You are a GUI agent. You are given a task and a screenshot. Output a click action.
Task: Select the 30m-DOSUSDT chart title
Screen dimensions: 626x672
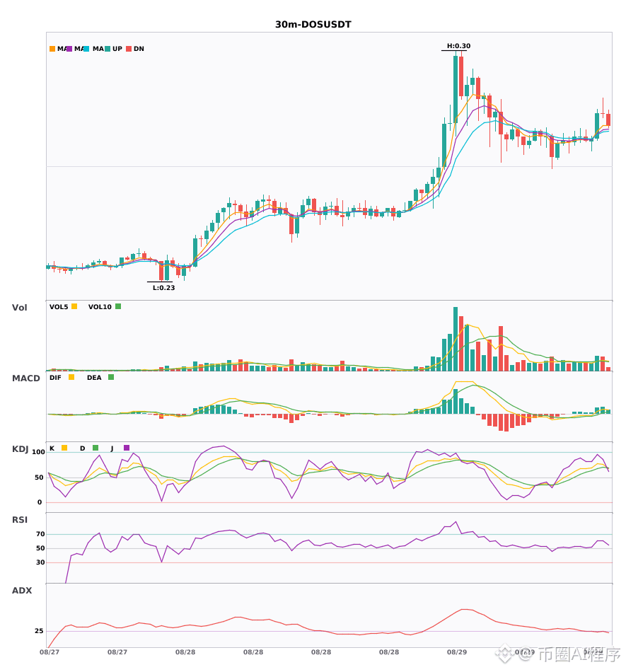tap(313, 25)
